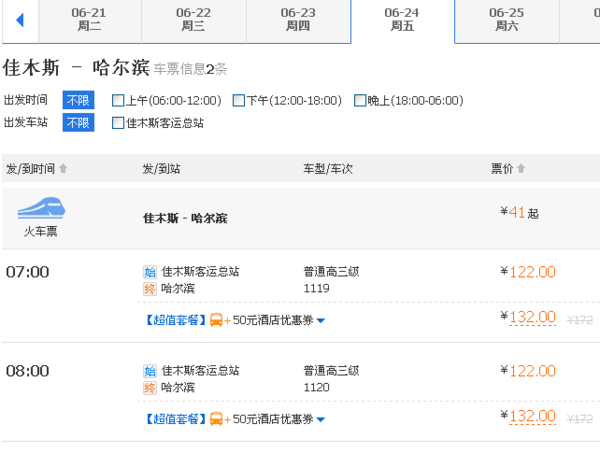Click 50元酒店优惠券 text in 08:00 row
Viewport: 600px width, 453px height.
click(x=273, y=419)
